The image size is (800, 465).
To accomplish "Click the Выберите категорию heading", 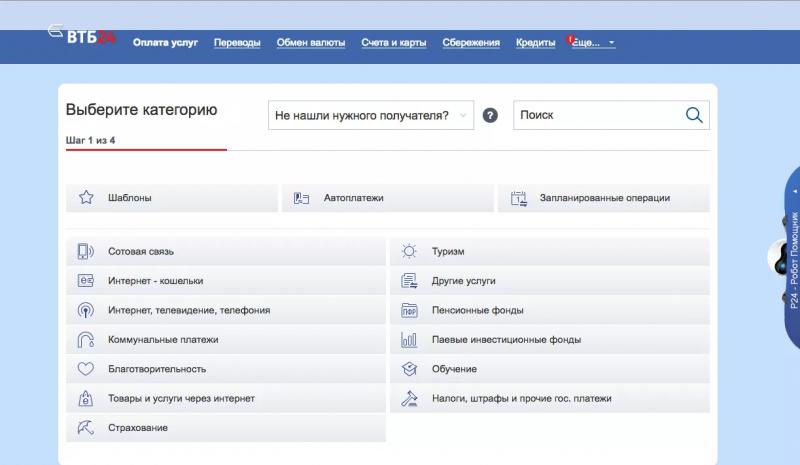I will click(142, 110).
